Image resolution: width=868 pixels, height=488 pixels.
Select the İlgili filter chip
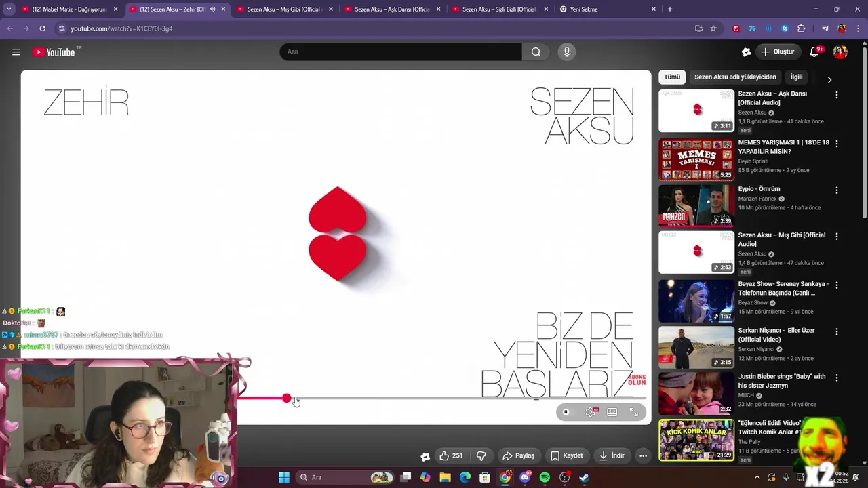pyautogui.click(x=796, y=77)
